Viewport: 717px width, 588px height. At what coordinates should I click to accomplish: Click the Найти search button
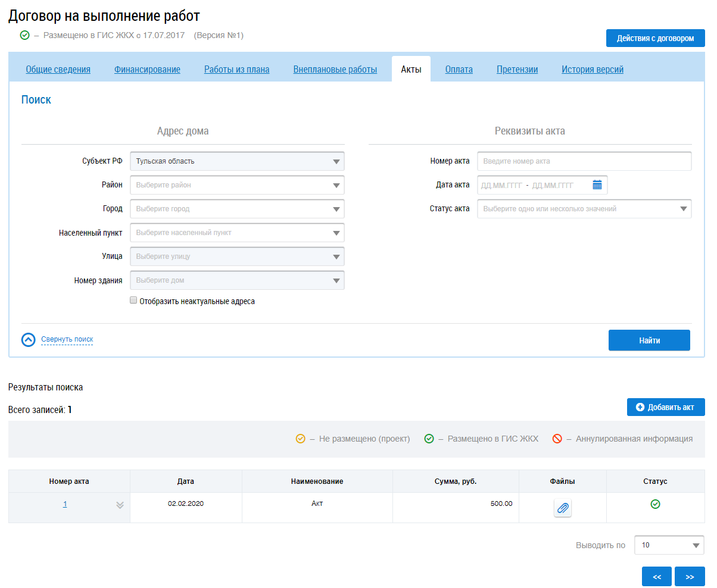(649, 340)
